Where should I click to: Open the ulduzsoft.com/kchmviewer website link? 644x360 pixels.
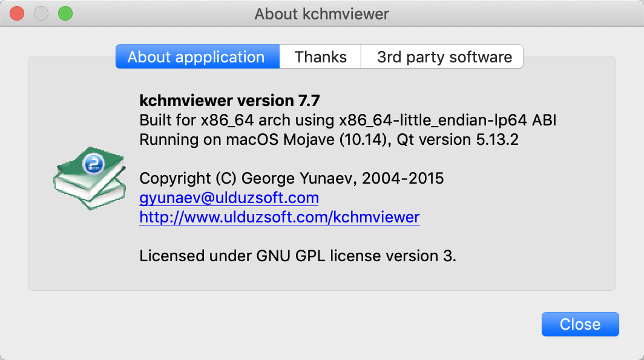pos(280,217)
